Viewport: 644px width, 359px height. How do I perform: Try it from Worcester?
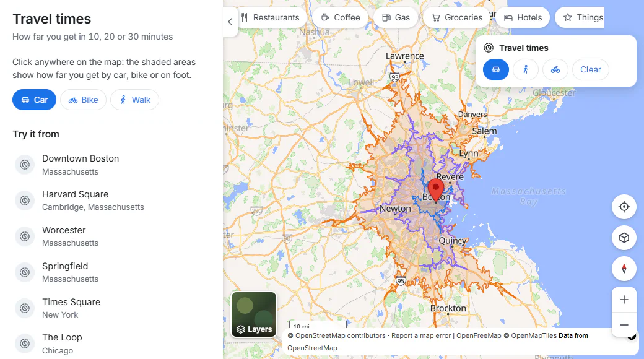point(111,236)
